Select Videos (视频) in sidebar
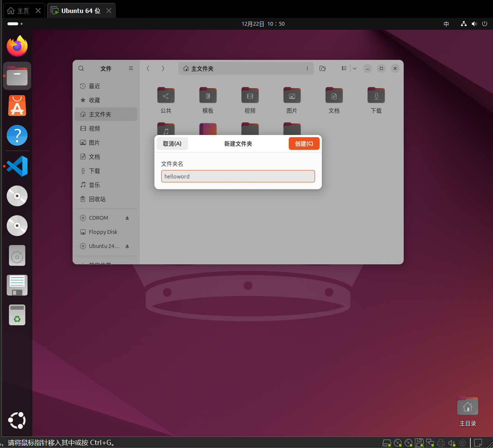The width and height of the screenshot is (493, 448). click(x=106, y=128)
